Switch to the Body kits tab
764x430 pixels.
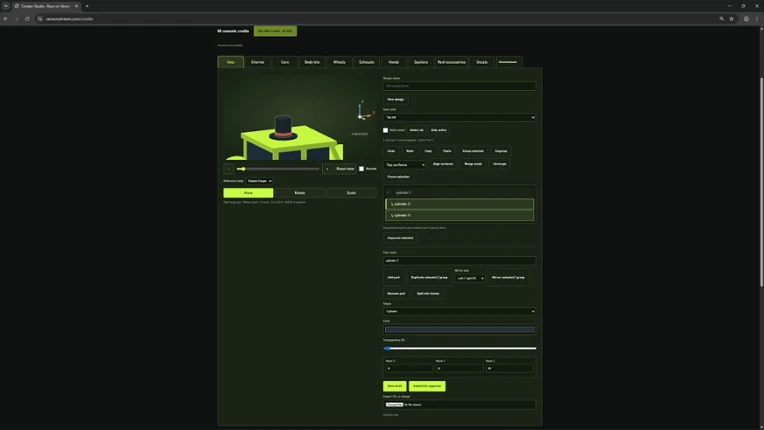point(312,62)
